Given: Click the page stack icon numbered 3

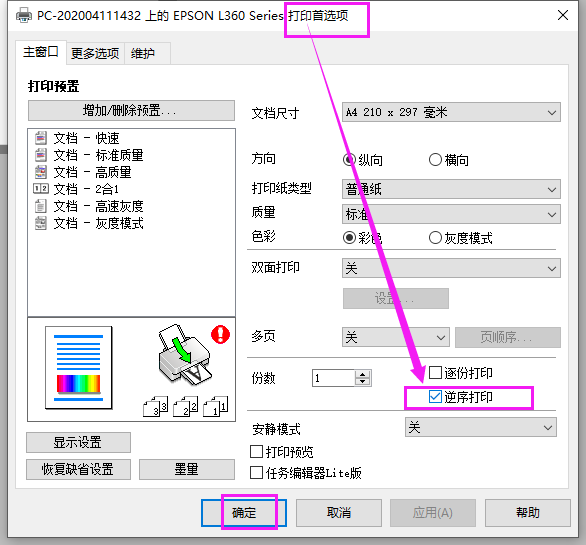Looking at the screenshot, I should [155, 407].
